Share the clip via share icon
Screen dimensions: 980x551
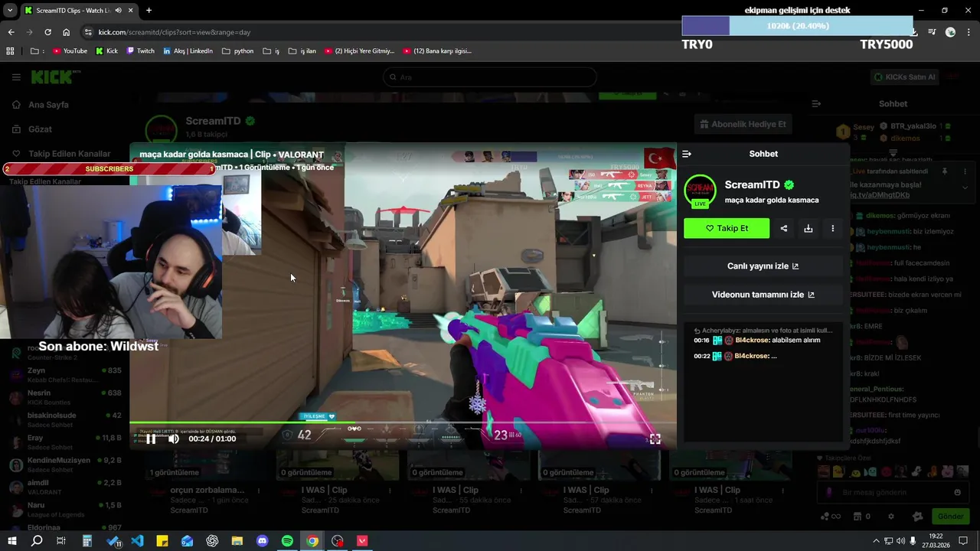coord(783,228)
